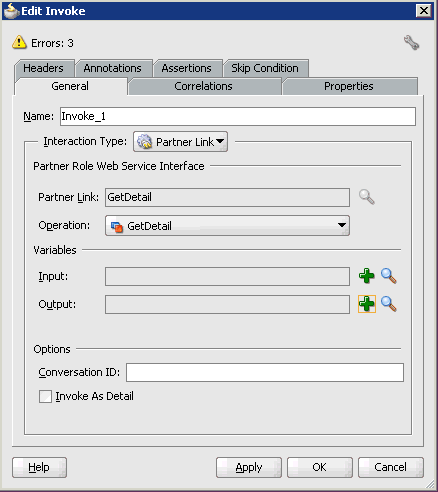438x492 pixels.
Task: Click the yellow warning Errors icon
Action: [x=19, y=42]
